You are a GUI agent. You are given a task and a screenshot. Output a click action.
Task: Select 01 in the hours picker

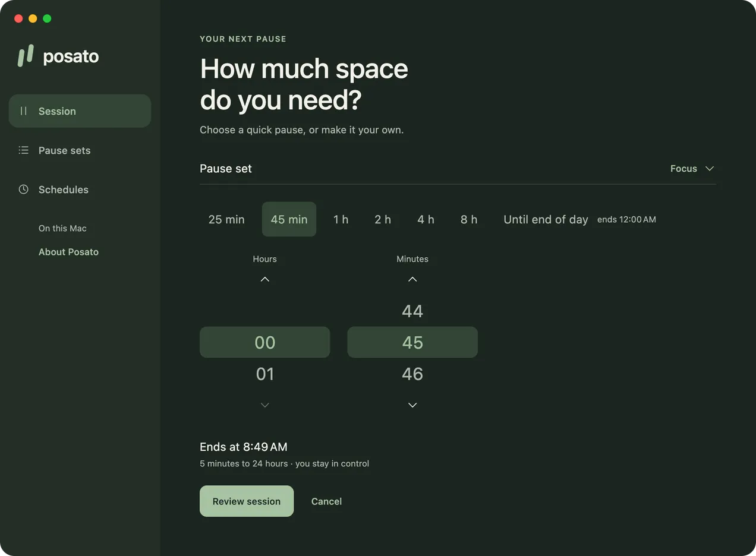pos(265,374)
